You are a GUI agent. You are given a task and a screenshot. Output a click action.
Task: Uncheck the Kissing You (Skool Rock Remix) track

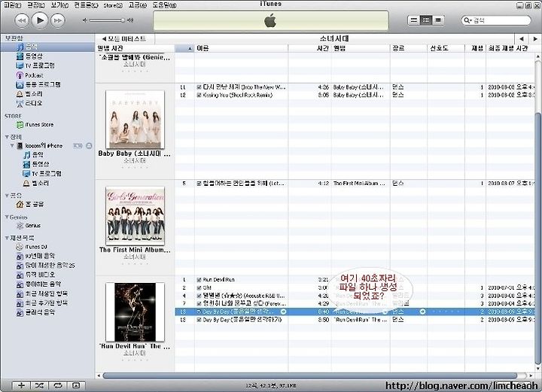pyautogui.click(x=199, y=95)
